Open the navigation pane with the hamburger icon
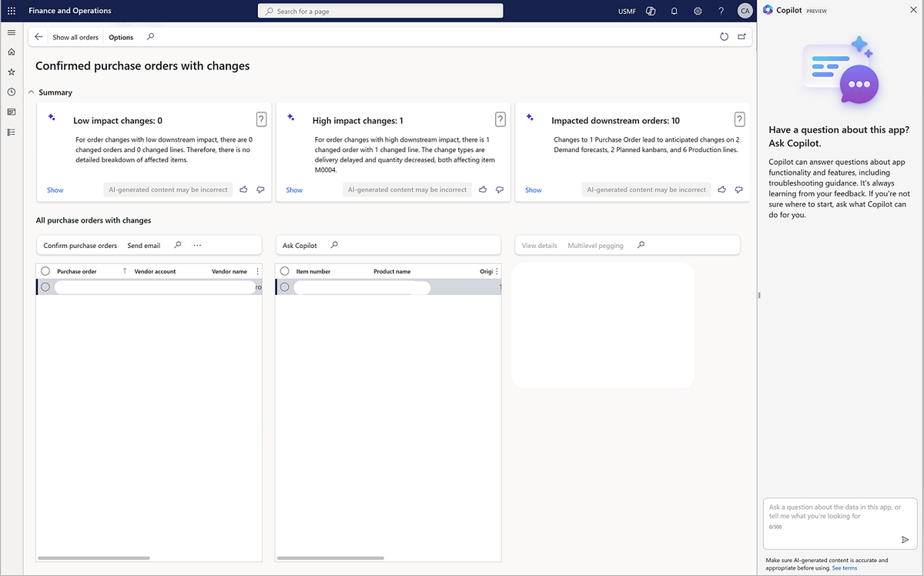Image resolution: width=924 pixels, height=576 pixels. 11,32
